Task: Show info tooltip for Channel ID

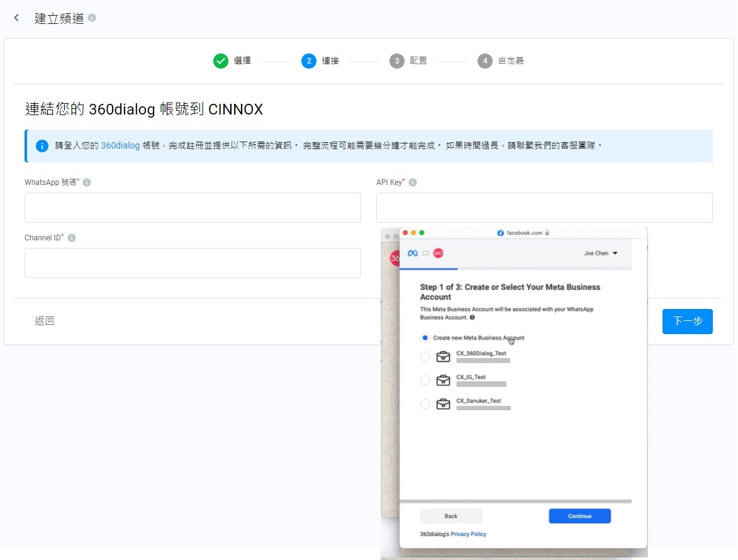Action: [x=72, y=238]
